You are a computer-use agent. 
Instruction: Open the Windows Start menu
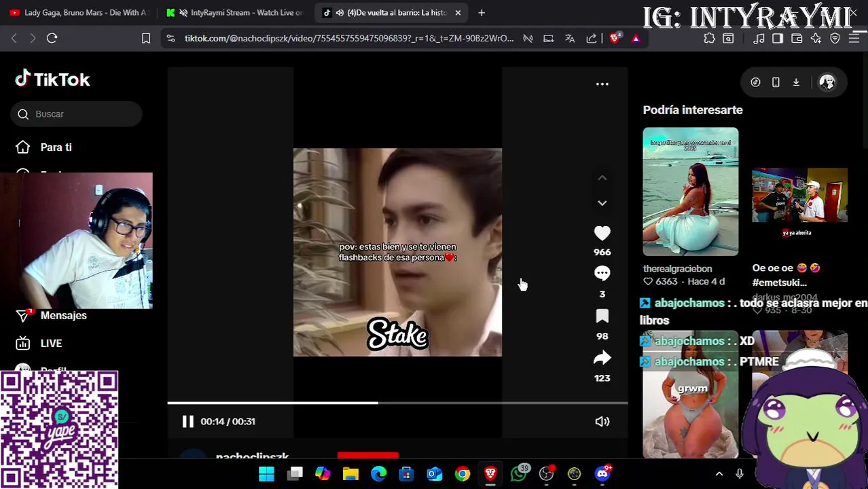[266, 473]
